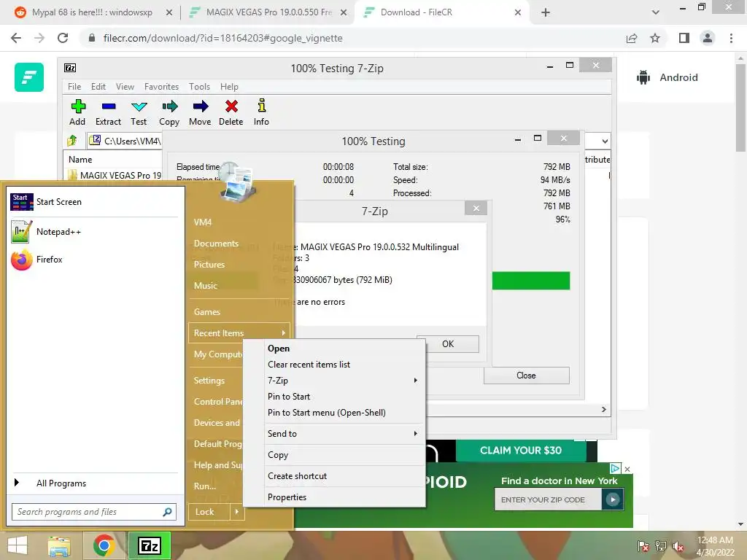
Task: Click the Extract tool in 7-Zip
Action: coord(108,113)
